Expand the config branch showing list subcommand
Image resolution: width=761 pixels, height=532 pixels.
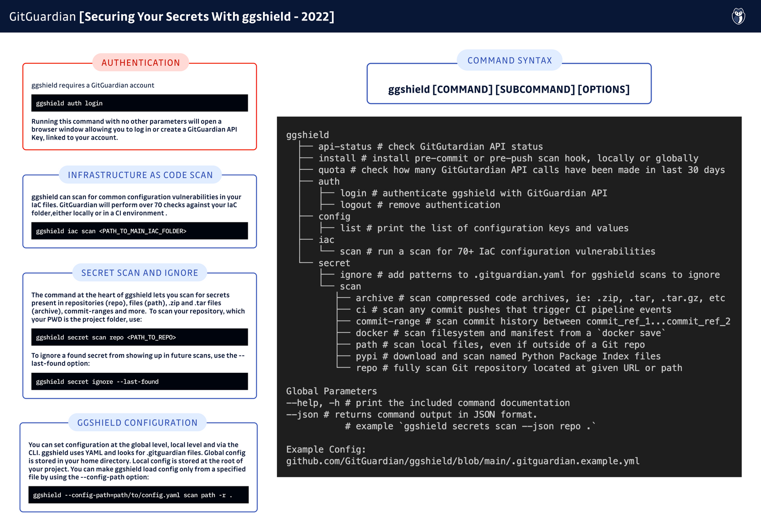pyautogui.click(x=334, y=216)
